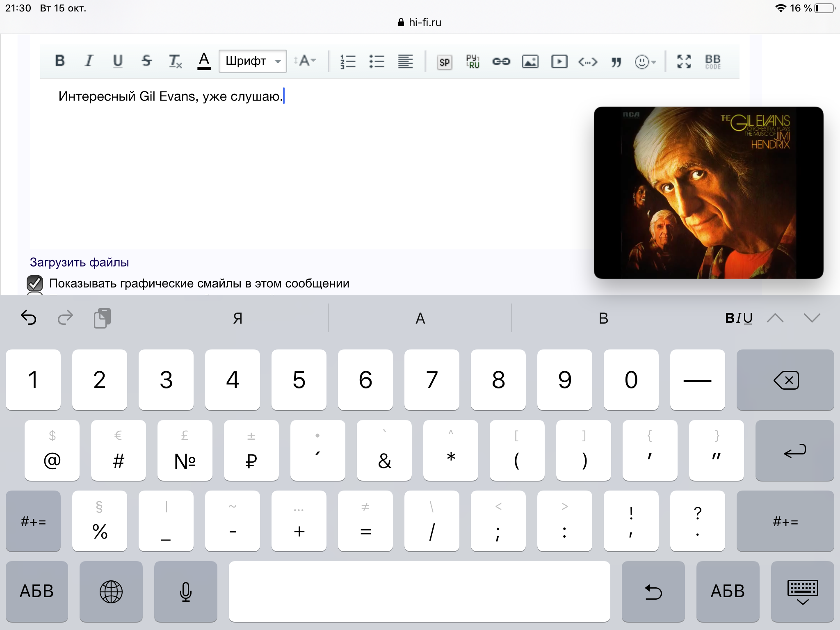Tap the Gil Evans album video thumbnail

tap(708, 193)
